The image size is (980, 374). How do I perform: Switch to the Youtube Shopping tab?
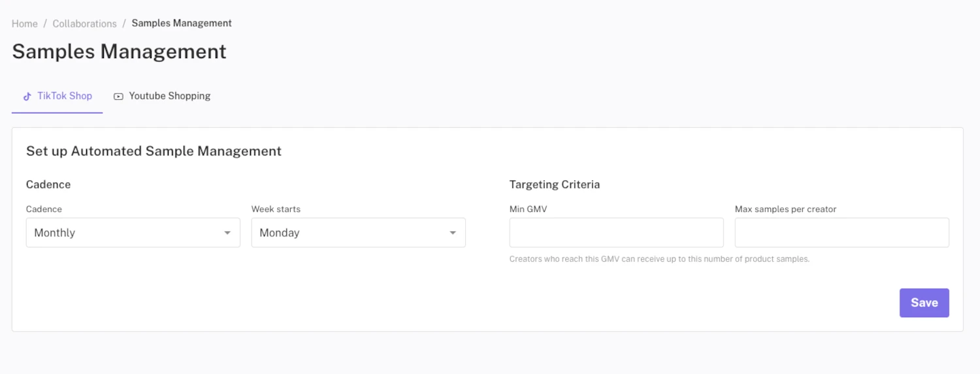[x=169, y=96]
